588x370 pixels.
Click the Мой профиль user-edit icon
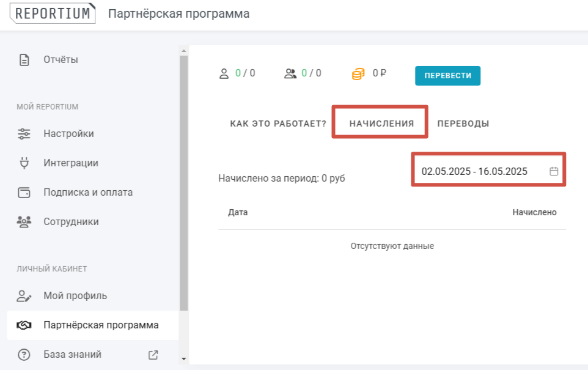[x=24, y=296]
